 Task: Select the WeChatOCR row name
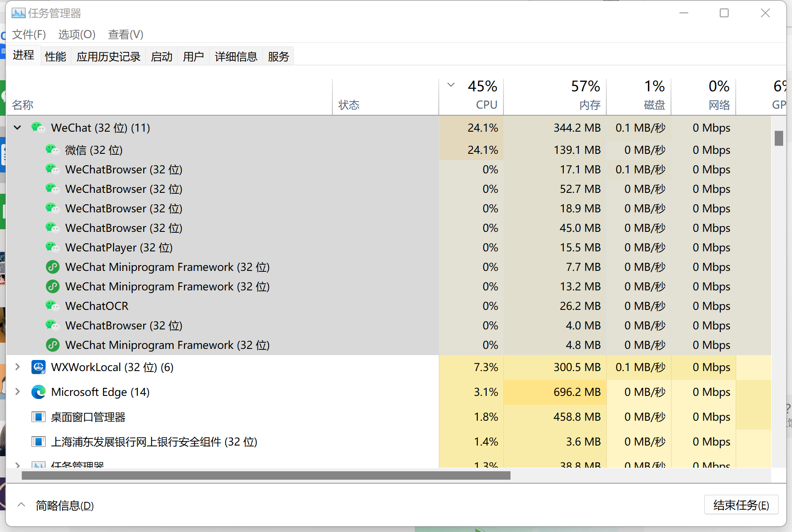[97, 306]
